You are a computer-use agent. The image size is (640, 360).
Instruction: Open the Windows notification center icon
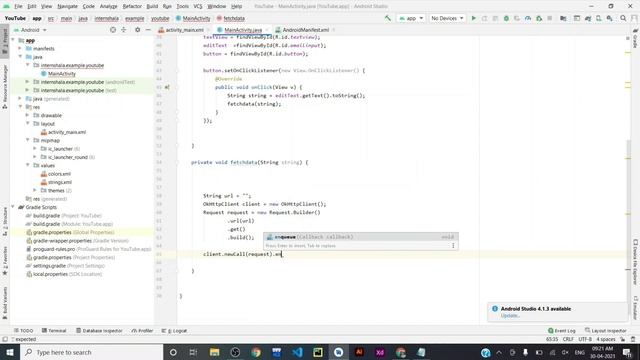pos(627,352)
